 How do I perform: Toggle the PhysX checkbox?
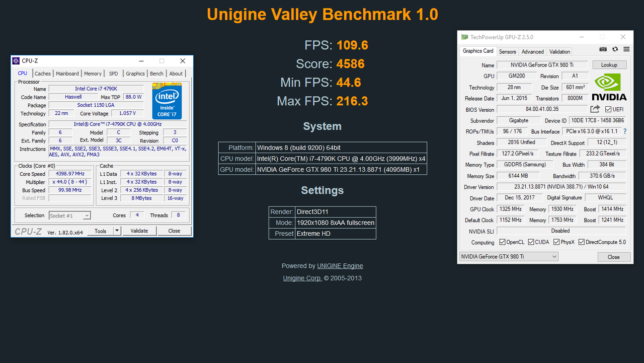tap(556, 242)
